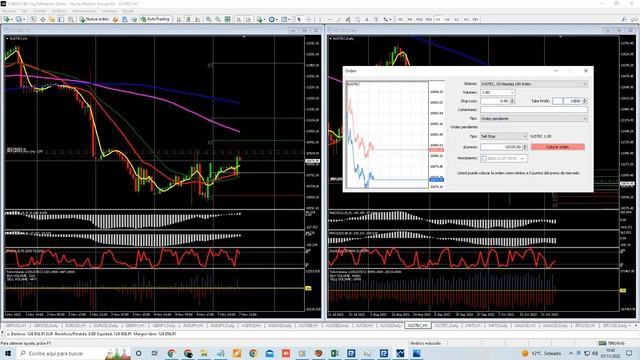Adjust the Stop Loss stepper arrows
Screen dimensions: 640x360
pyautogui.click(x=513, y=101)
